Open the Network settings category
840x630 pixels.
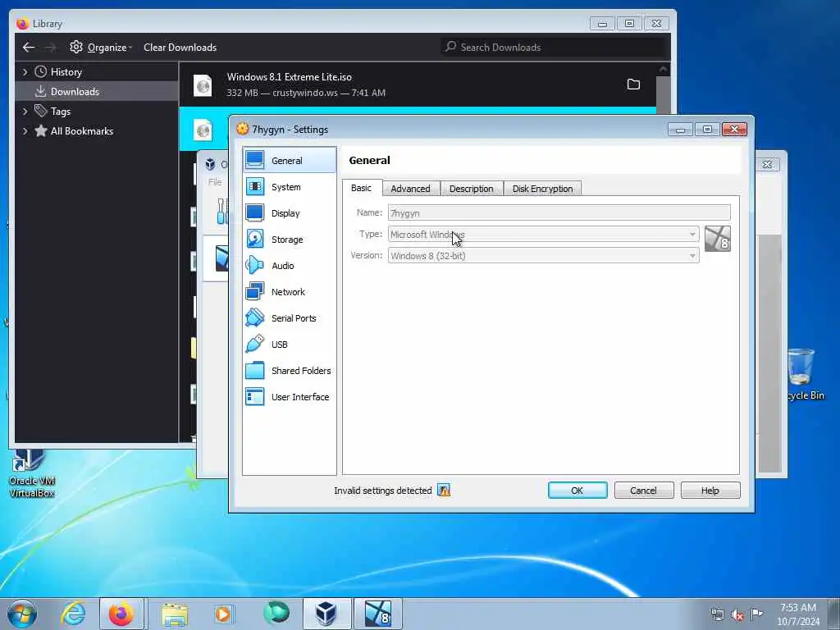(290, 291)
